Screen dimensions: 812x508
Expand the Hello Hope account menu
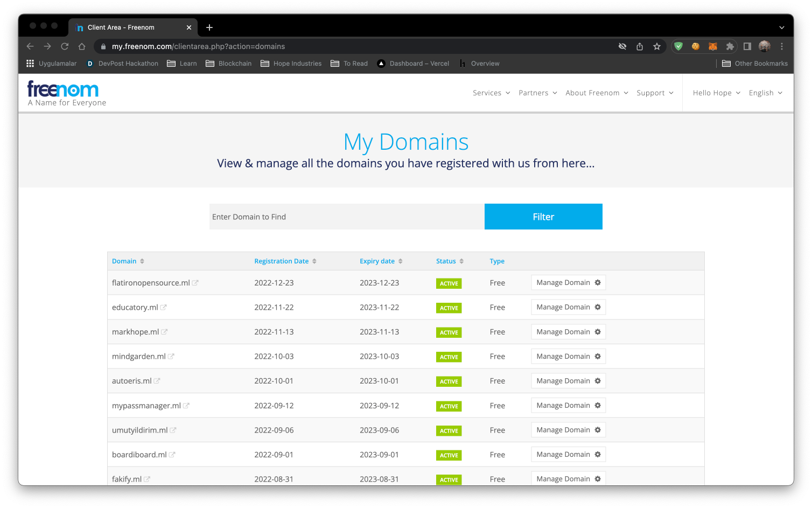[715, 93]
